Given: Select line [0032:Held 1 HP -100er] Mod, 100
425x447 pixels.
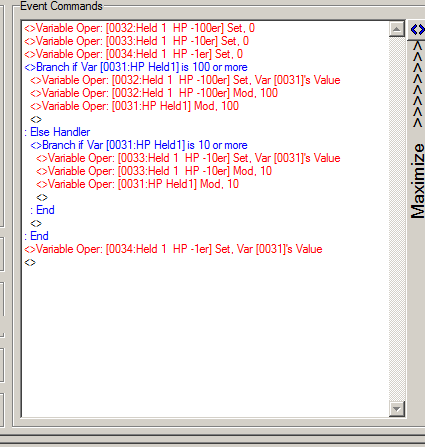Looking at the screenshot, I should [x=154, y=93].
